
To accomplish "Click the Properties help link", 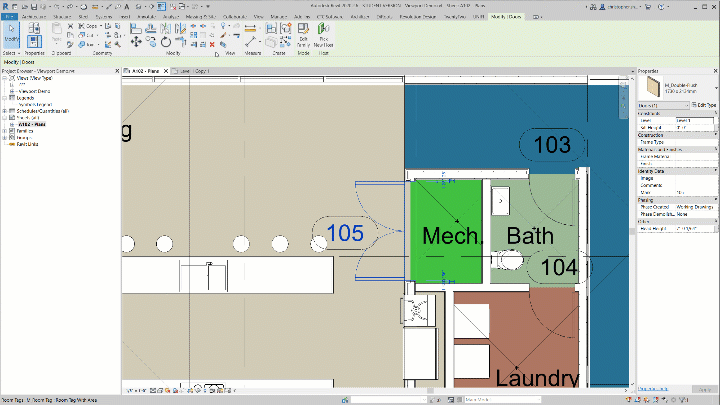I will click(x=652, y=389).
